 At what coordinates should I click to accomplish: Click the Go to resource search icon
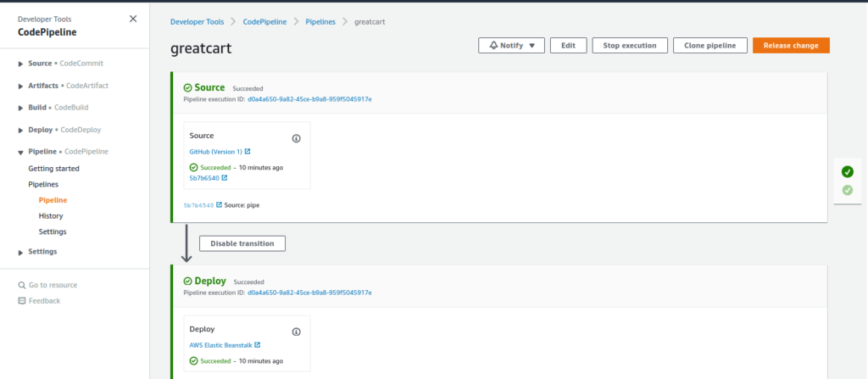pos(22,285)
